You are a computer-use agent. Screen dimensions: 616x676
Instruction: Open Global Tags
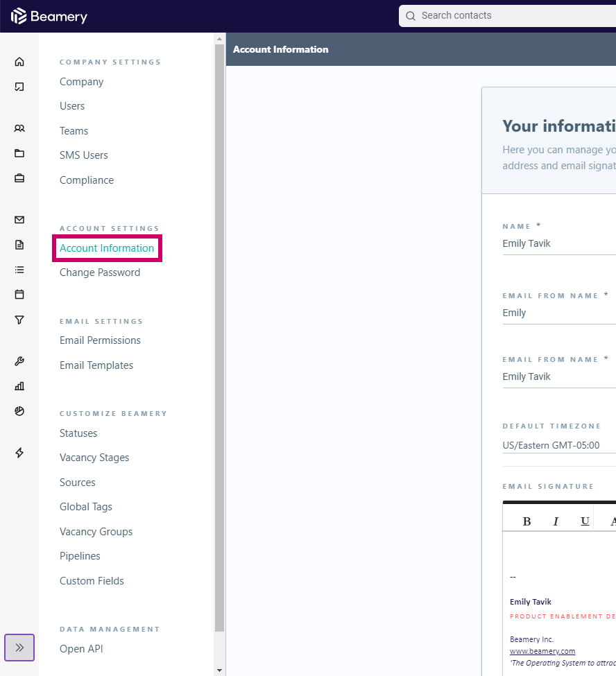[86, 507]
